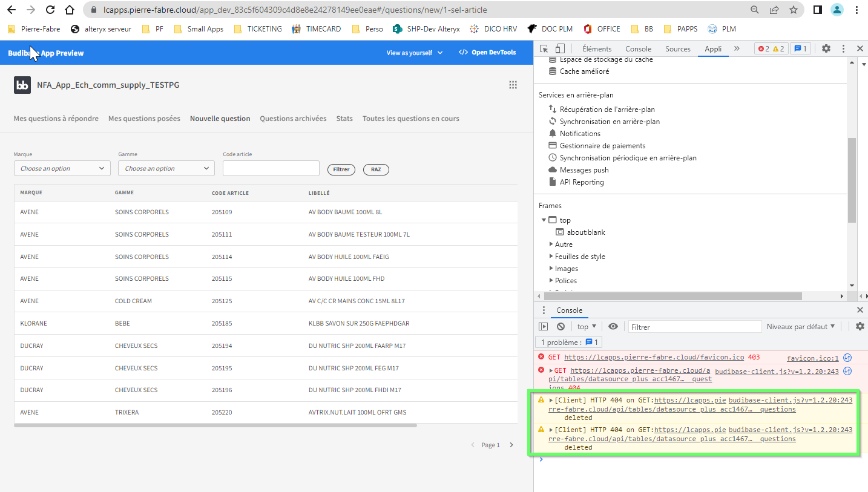Select the DevTools element inspector icon
This screenshot has width=868, height=492.
[544, 49]
